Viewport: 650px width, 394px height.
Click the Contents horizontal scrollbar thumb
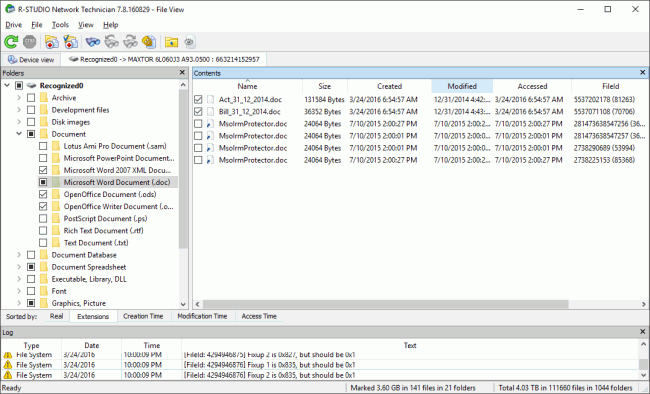(386, 304)
